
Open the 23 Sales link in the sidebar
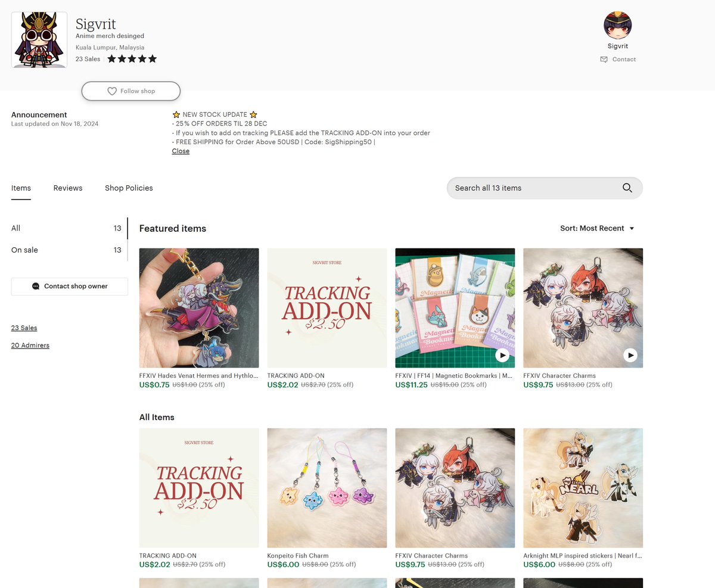[24, 328]
